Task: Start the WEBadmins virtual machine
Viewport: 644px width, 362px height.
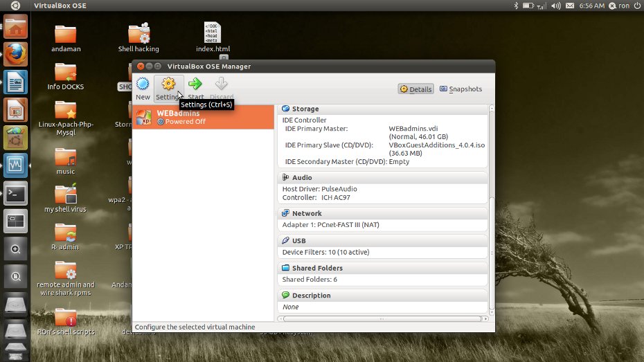Action: [x=195, y=89]
